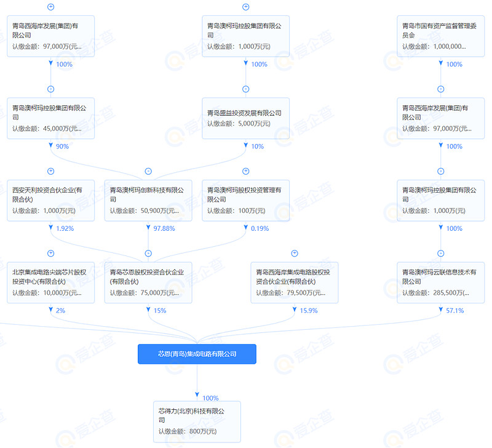Click the 2% shareholding label
The image size is (492, 448).
(60, 311)
